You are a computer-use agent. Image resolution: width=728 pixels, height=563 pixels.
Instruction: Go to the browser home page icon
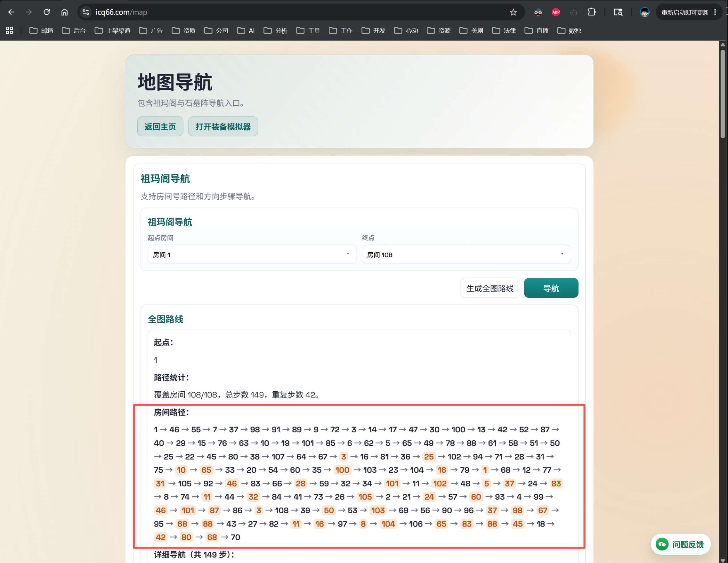click(64, 12)
